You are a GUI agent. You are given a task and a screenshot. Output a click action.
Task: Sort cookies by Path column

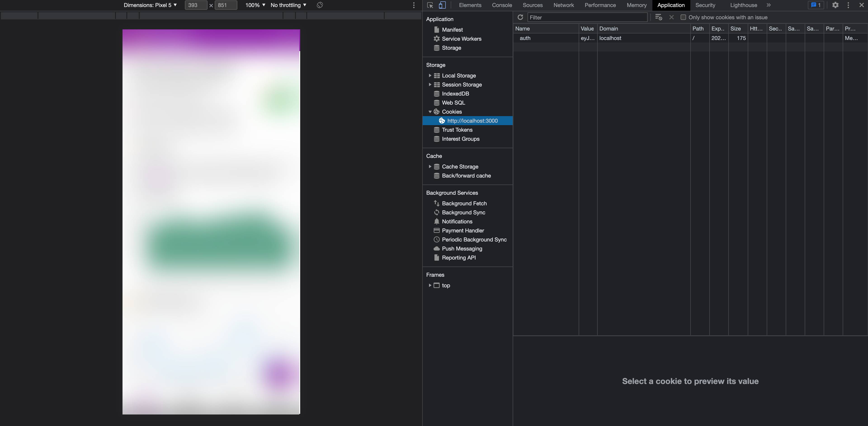pyautogui.click(x=700, y=29)
